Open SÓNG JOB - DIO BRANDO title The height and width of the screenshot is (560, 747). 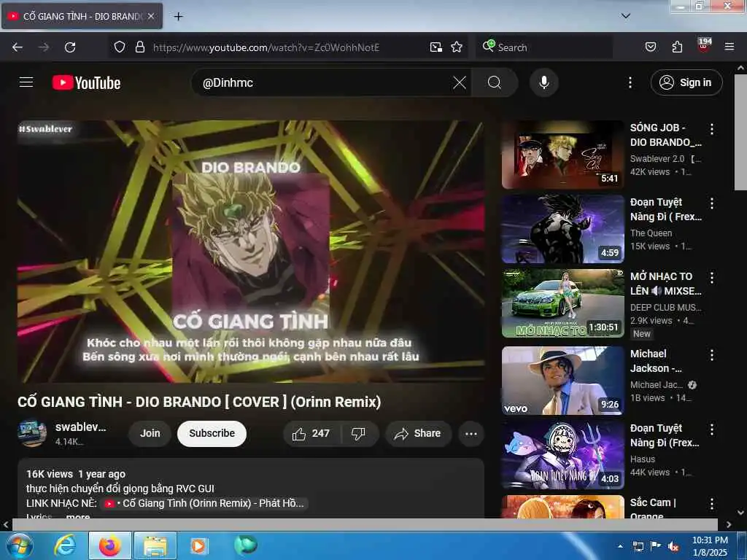(665, 135)
